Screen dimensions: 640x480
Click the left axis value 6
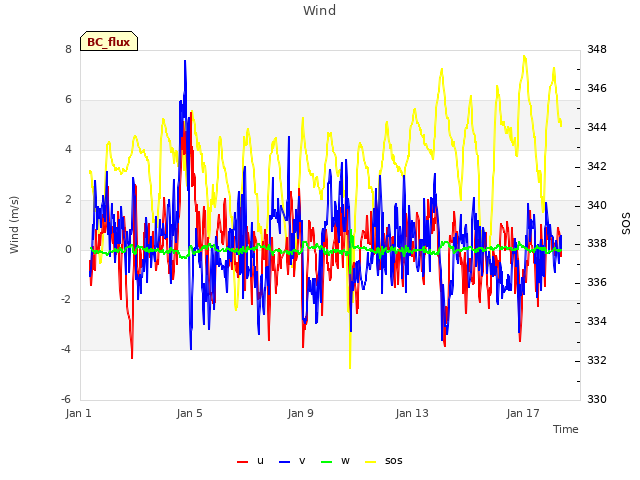[x=68, y=100]
